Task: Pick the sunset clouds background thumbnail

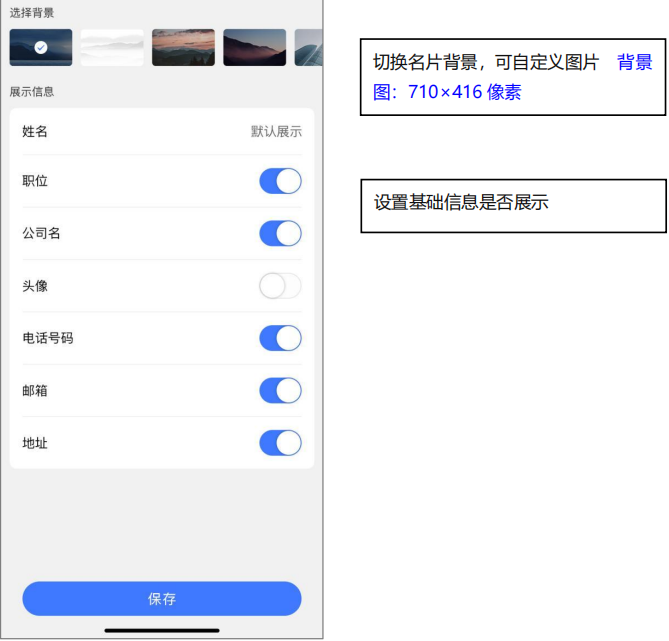Action: coord(183,47)
